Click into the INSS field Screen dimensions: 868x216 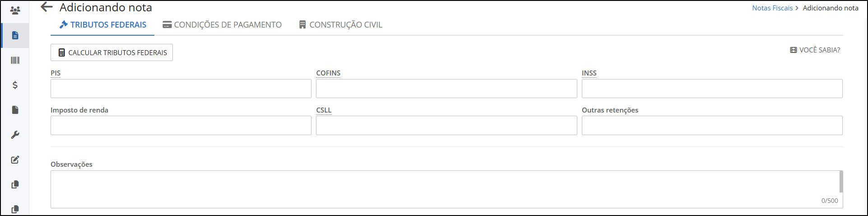point(712,89)
